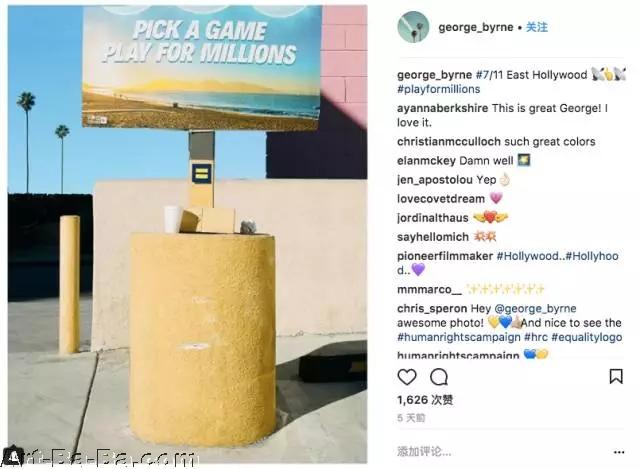This screenshot has width=640, height=469.
Task: Open george_byrne username in the header
Action: (x=476, y=27)
